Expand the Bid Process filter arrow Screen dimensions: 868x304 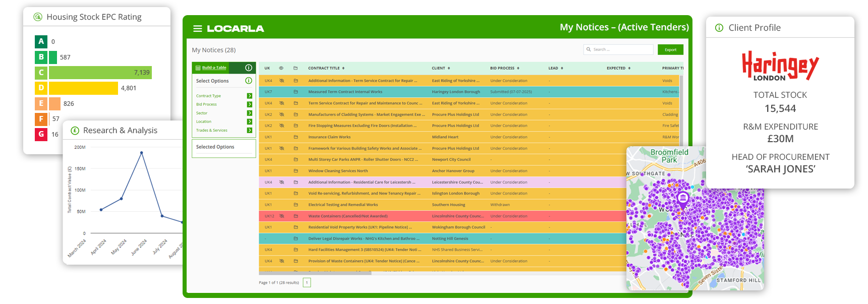[250, 104]
